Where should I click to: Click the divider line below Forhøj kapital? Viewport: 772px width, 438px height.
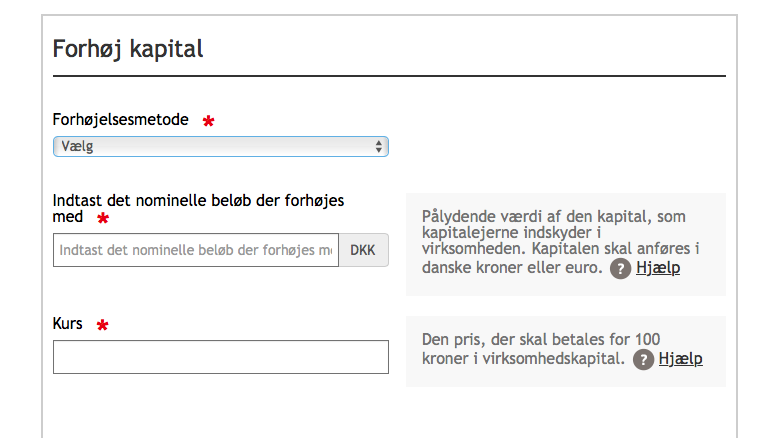(x=389, y=76)
